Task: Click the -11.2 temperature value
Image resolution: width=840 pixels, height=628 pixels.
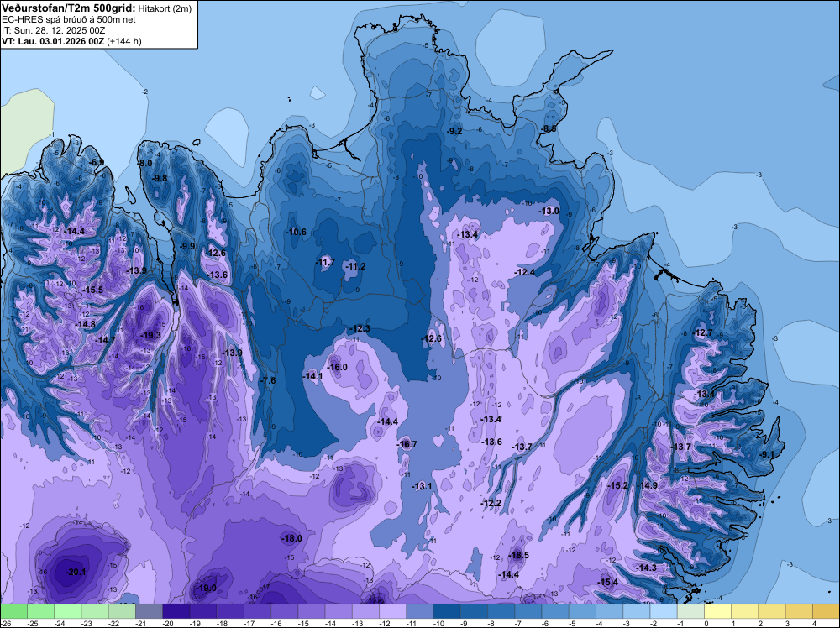Action: 355,266
